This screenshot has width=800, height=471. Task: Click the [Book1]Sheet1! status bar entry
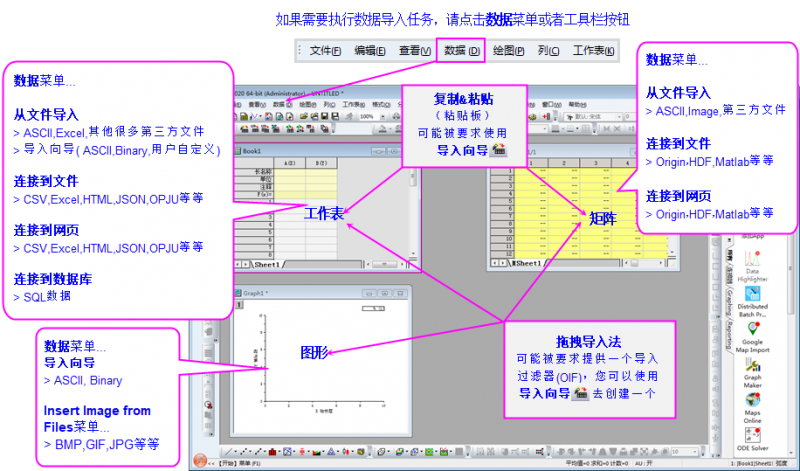click(x=752, y=463)
